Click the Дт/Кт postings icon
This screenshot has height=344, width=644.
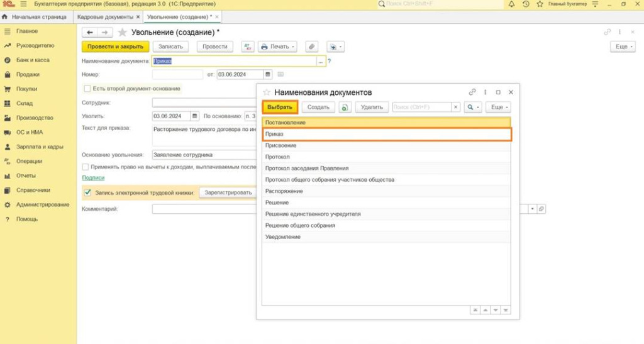[247, 47]
